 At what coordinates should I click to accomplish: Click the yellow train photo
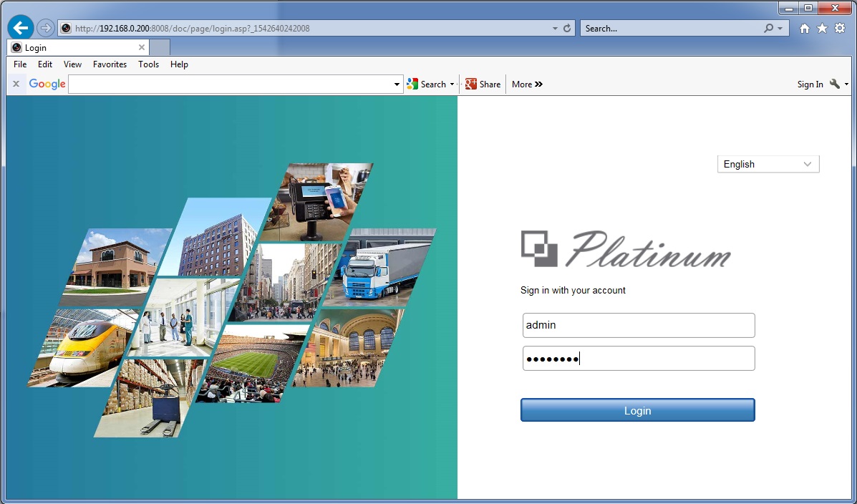tap(84, 348)
